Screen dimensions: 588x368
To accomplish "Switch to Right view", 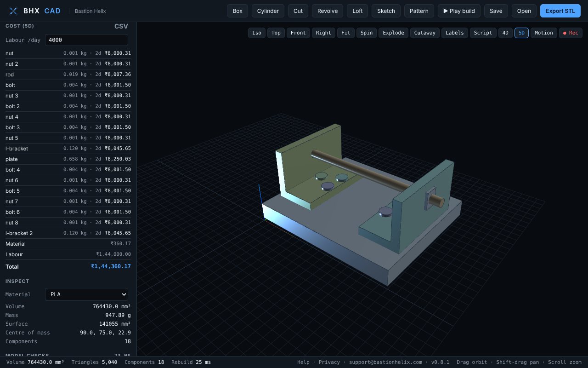I will click(x=323, y=33).
